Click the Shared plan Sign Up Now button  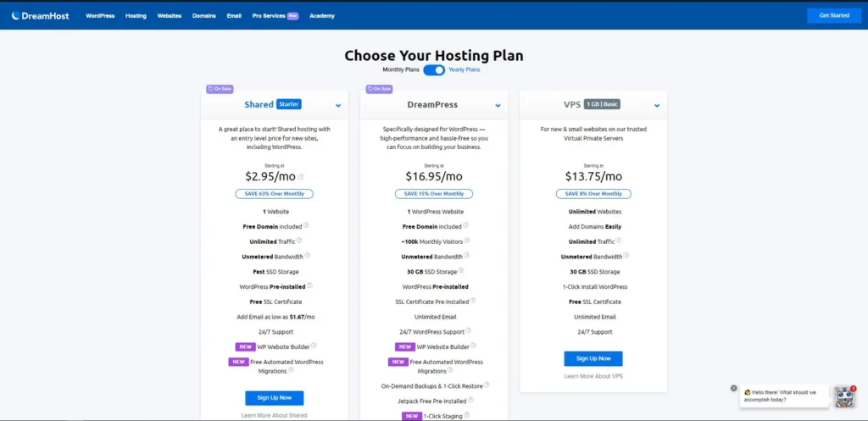(x=275, y=398)
